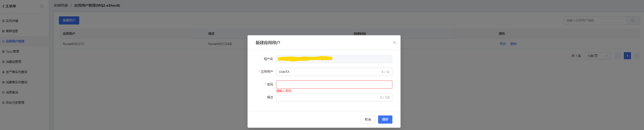
Task: Expand the 10条/页 page size dropdown
Action: (597, 56)
